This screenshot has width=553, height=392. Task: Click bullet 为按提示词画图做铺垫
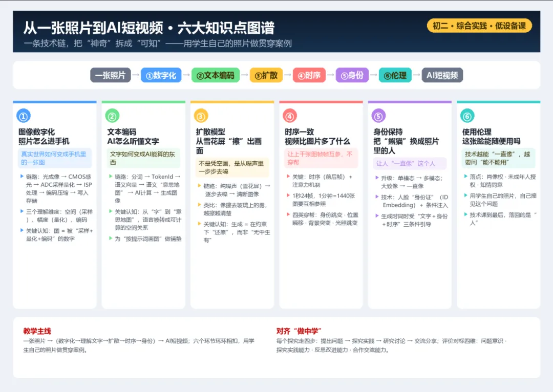148,238
